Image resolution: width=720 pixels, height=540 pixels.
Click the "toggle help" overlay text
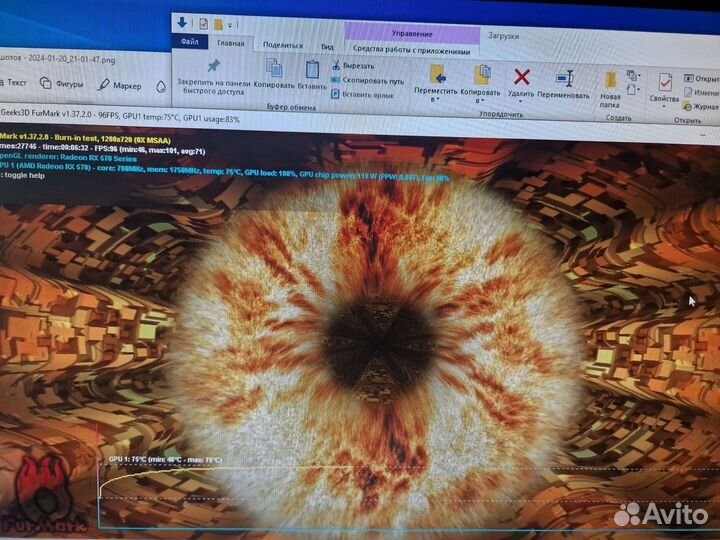23,175
